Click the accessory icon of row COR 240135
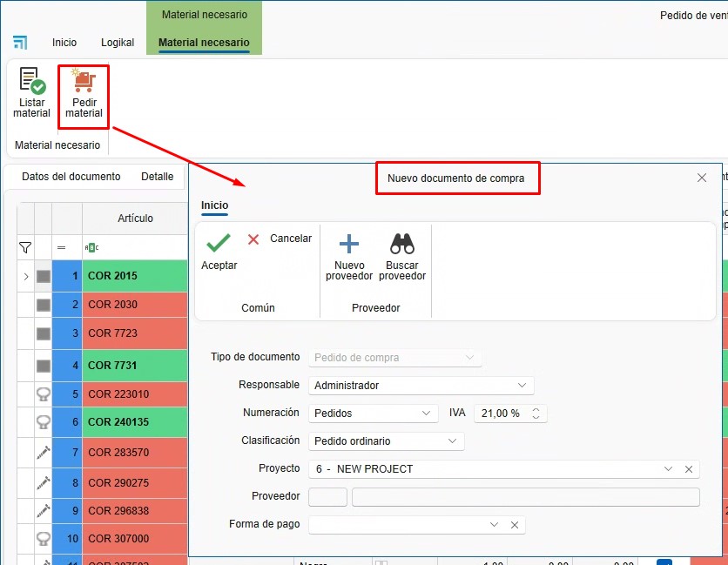Viewport: 728px width, 565px height. pos(44,422)
